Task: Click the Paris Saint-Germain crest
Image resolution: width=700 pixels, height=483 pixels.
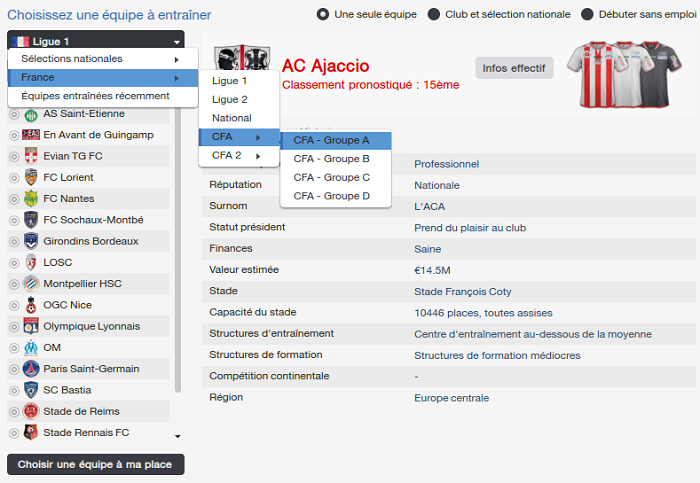Action: pyautogui.click(x=31, y=369)
